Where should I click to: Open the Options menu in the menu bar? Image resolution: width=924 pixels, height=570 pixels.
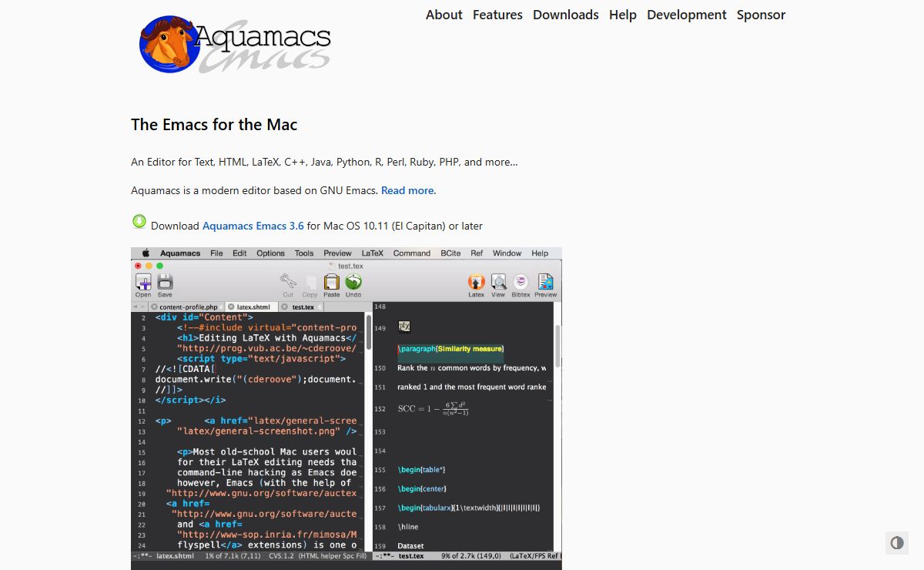pyautogui.click(x=271, y=253)
